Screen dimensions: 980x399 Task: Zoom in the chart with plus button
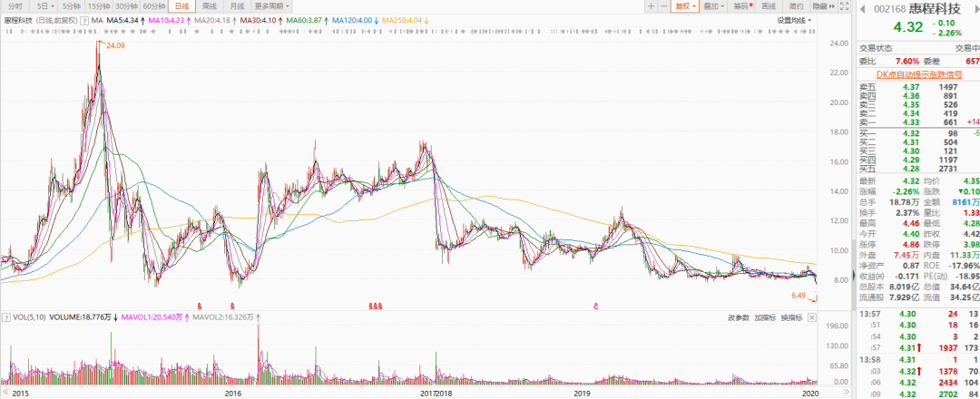652,6
